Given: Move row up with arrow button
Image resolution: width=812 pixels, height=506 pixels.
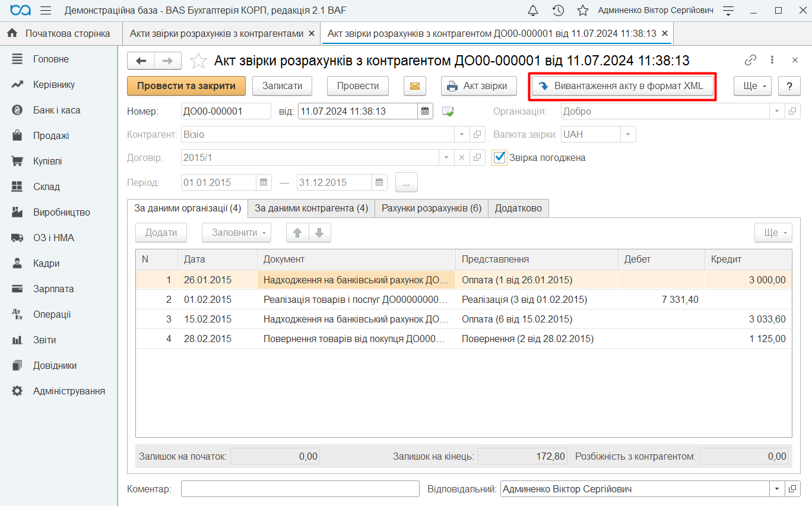Looking at the screenshot, I should pos(297,233).
